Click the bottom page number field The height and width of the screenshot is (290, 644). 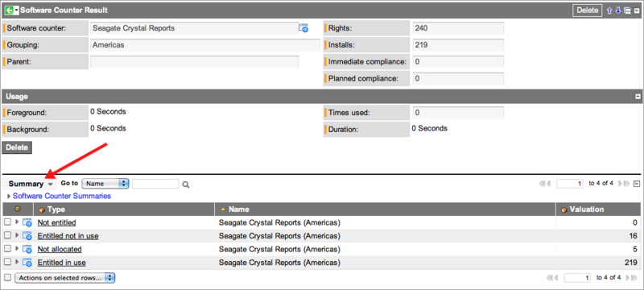click(x=577, y=278)
